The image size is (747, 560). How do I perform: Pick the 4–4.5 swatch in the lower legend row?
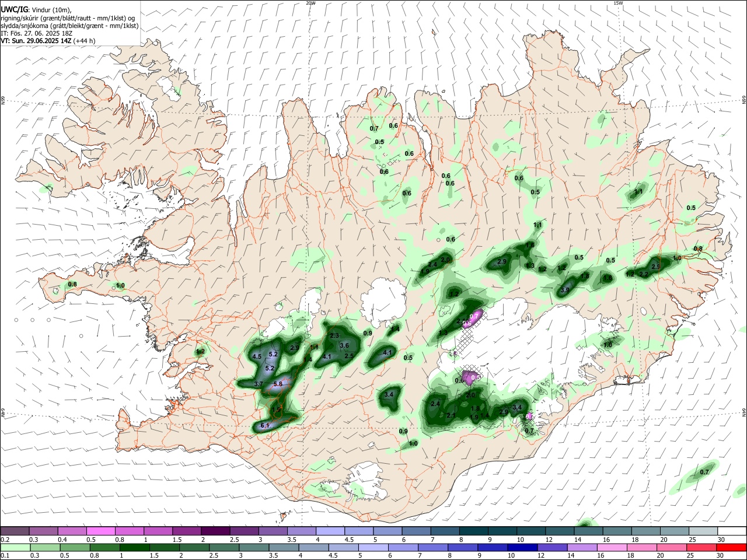[x=314, y=547]
